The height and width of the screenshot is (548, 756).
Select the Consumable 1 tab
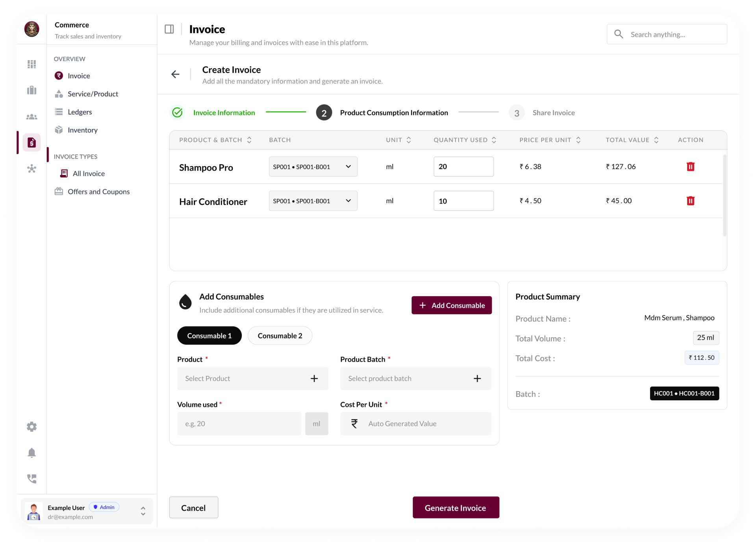click(209, 336)
